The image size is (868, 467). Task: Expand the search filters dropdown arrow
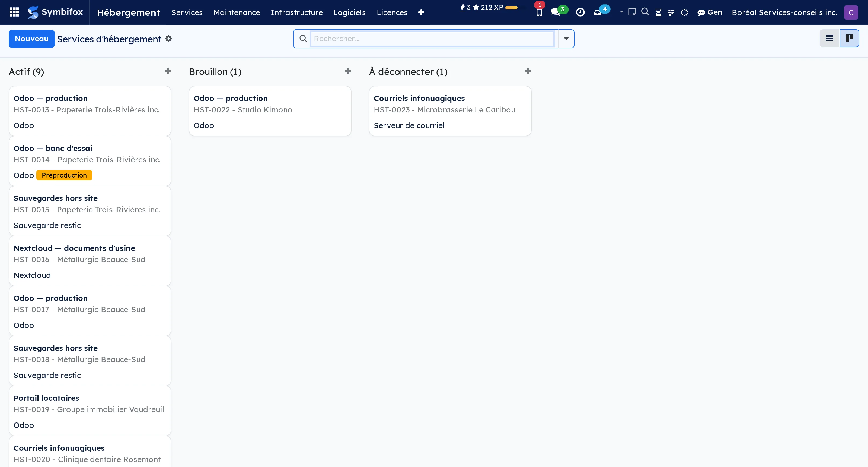point(566,39)
